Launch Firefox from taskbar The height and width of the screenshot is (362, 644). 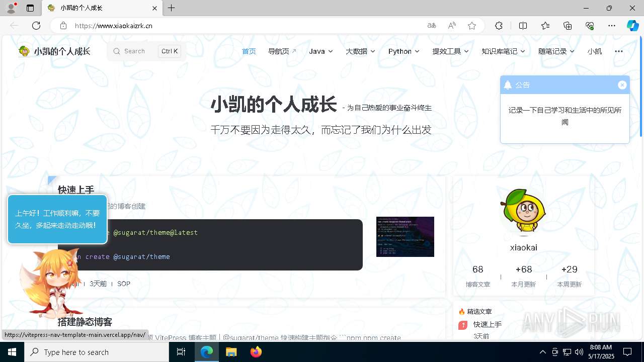[256, 352]
